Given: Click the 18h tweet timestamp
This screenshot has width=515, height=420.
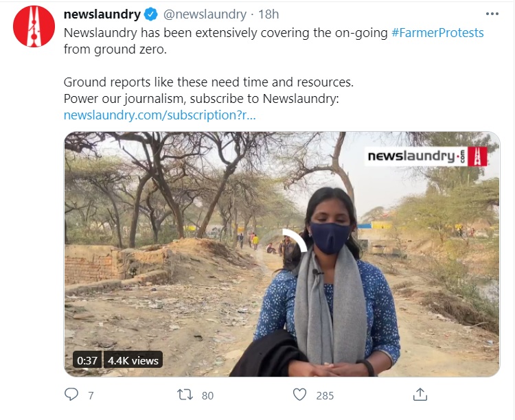Looking at the screenshot, I should click(269, 14).
